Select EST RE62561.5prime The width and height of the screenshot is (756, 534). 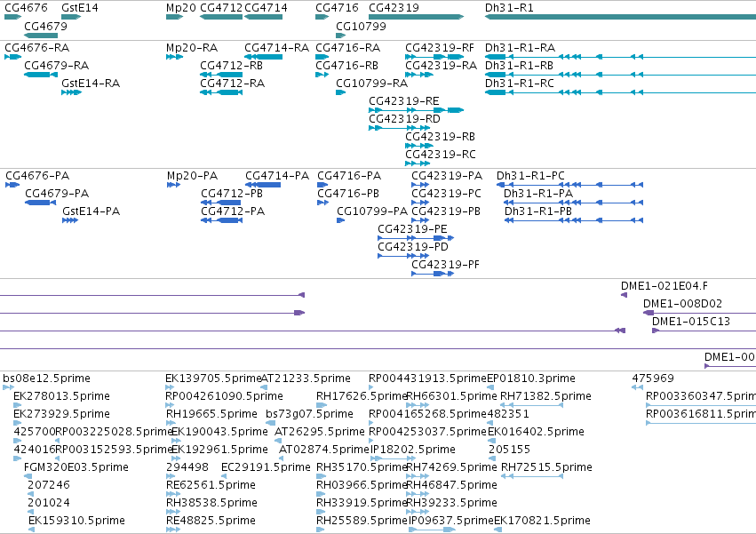point(211,485)
